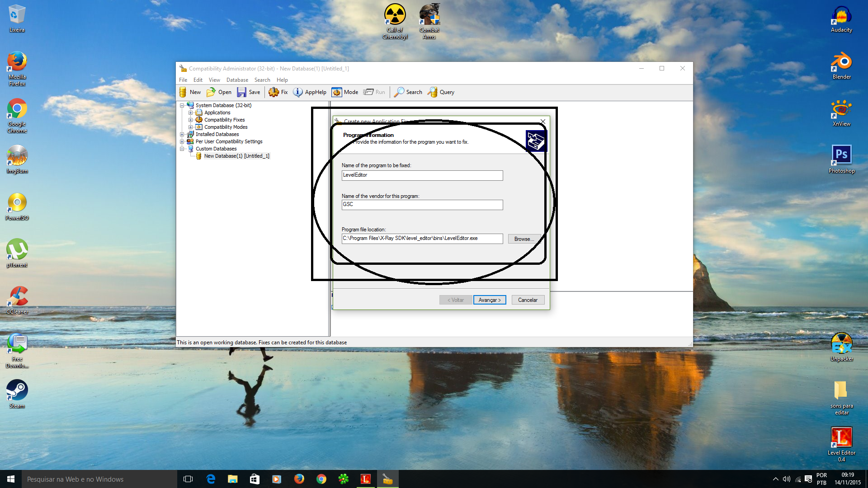Click the Browse... button
The width and height of the screenshot is (868, 488).
click(x=524, y=239)
